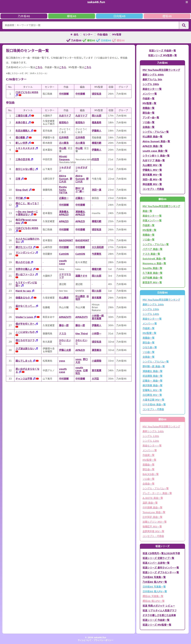Open YouTube icon beside 未来の答え
Image resolution: width=191 pixels, height=644 pixels.
click(33, 122)
